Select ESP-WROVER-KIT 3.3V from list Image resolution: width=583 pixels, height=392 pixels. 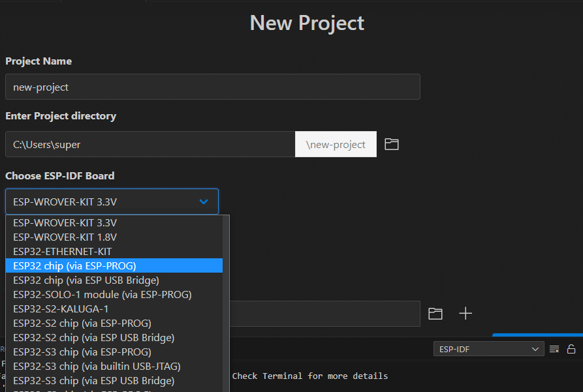pyautogui.click(x=114, y=222)
